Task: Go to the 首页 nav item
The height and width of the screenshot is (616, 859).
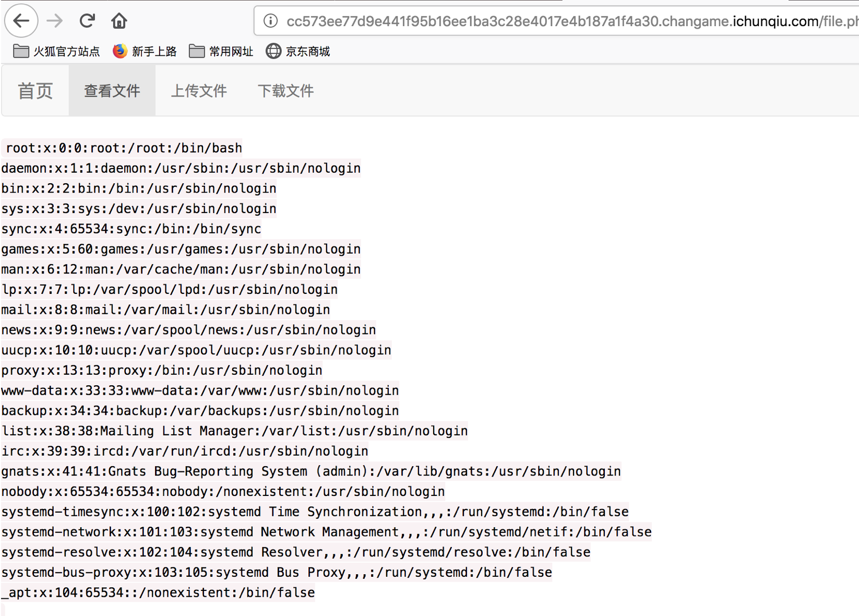Action: (35, 91)
